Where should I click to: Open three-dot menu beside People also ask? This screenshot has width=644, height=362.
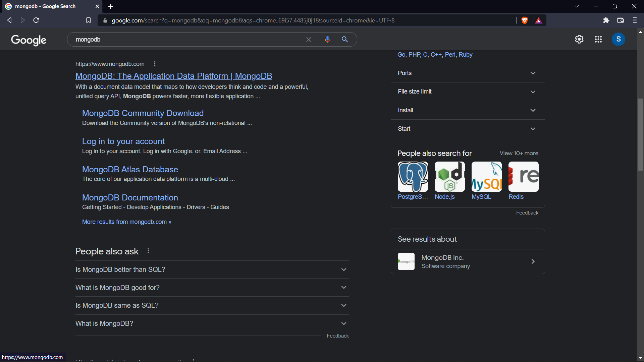point(148,251)
